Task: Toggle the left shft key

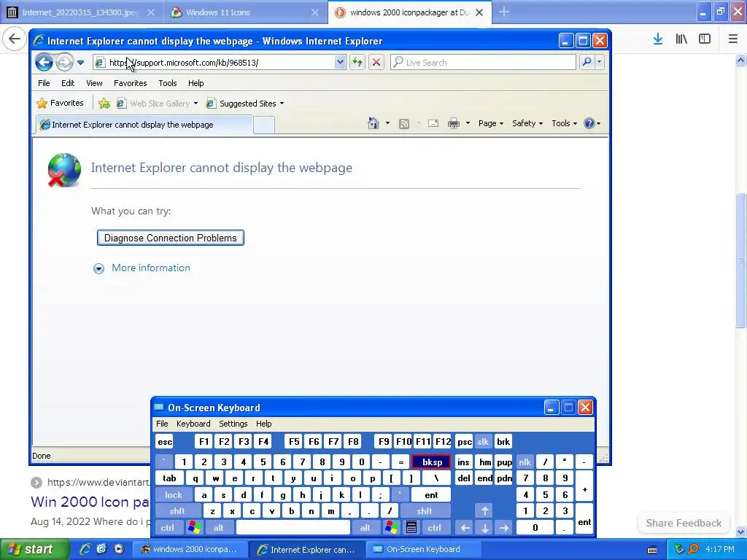Action: point(177,511)
